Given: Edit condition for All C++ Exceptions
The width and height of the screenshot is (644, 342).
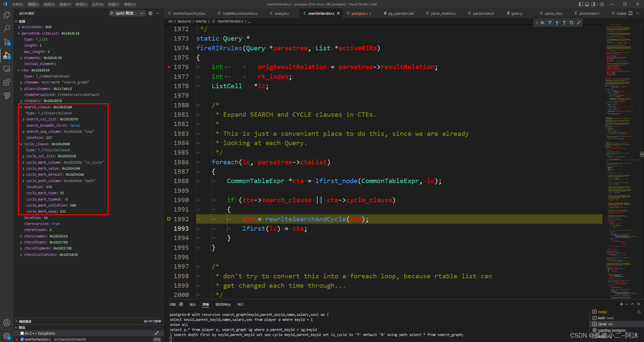Looking at the screenshot, I should [x=157, y=333].
